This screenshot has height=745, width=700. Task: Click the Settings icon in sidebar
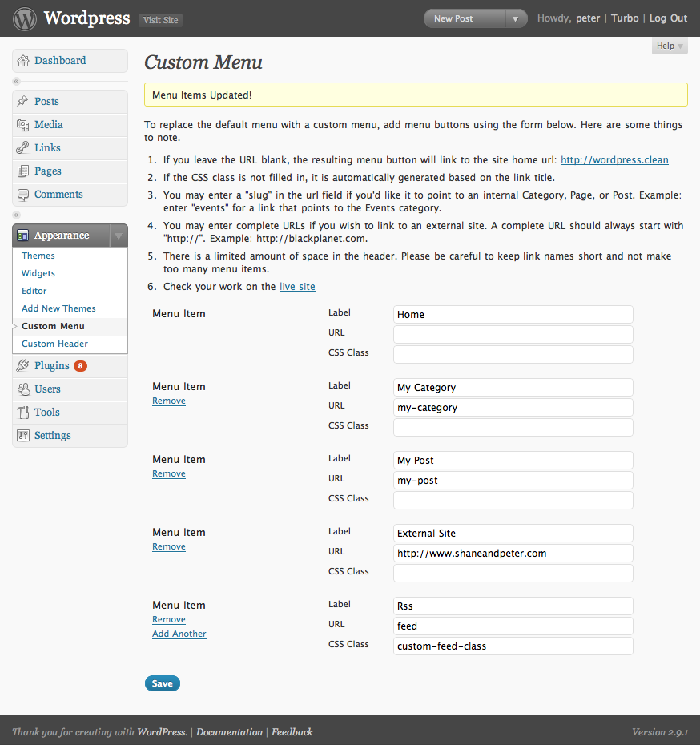coord(22,436)
